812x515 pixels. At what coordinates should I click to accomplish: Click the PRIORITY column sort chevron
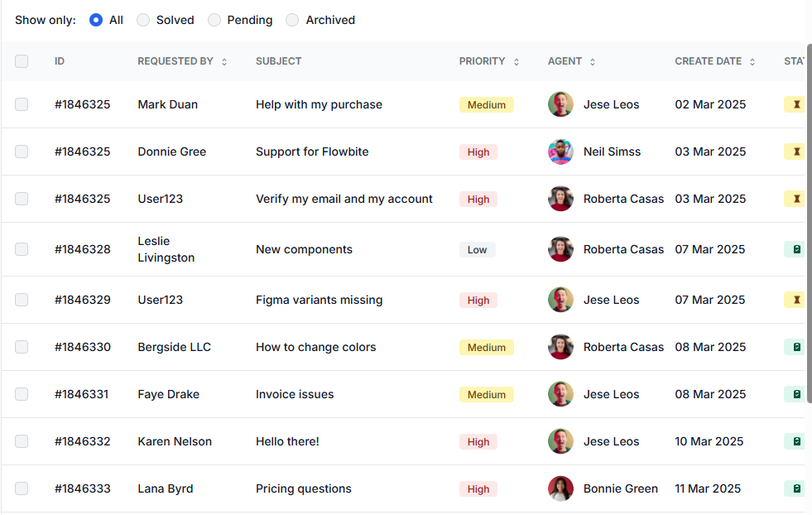pos(516,60)
